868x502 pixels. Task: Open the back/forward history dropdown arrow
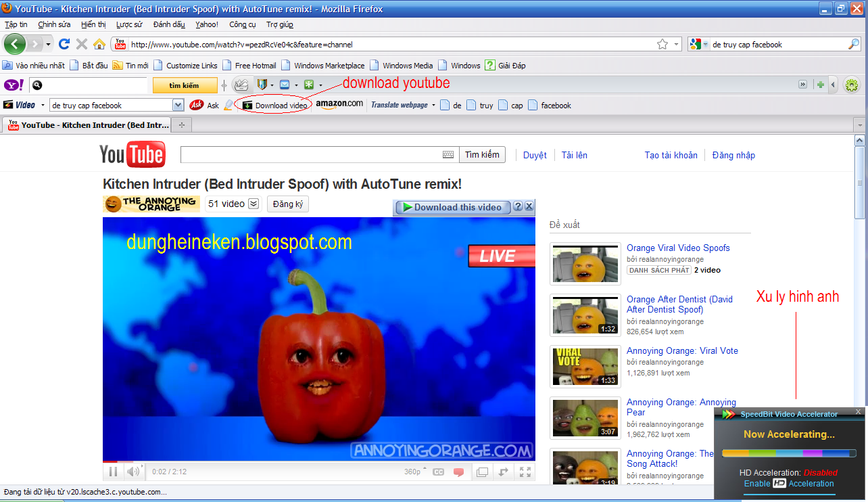coord(48,45)
